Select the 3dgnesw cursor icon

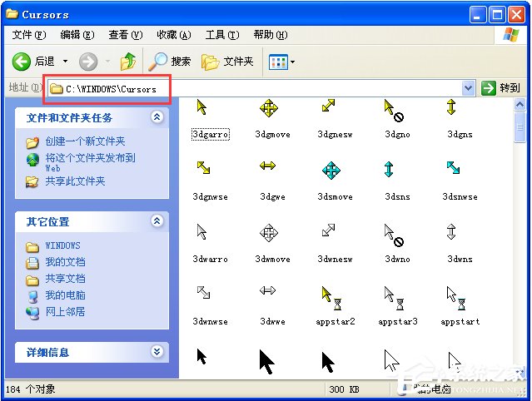coord(328,106)
